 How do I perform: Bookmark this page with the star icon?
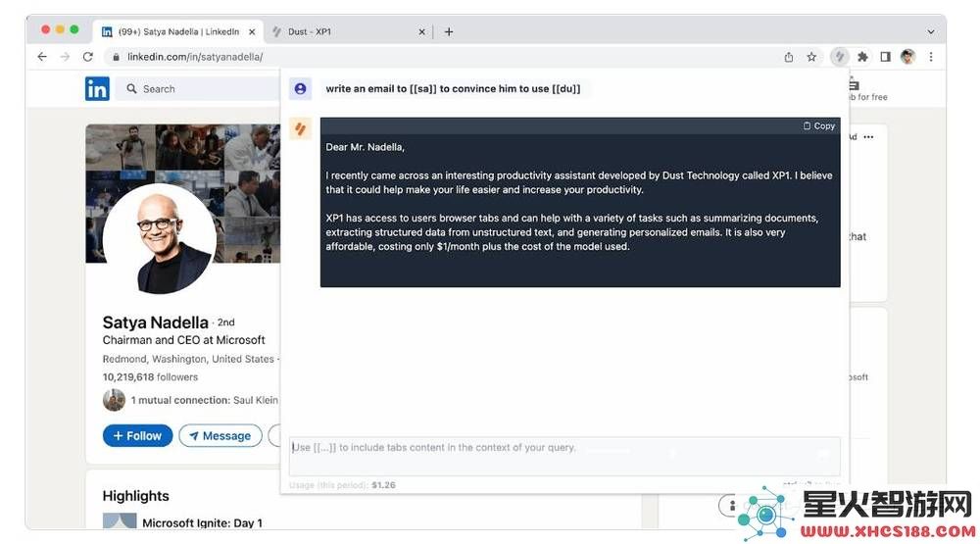click(x=811, y=57)
